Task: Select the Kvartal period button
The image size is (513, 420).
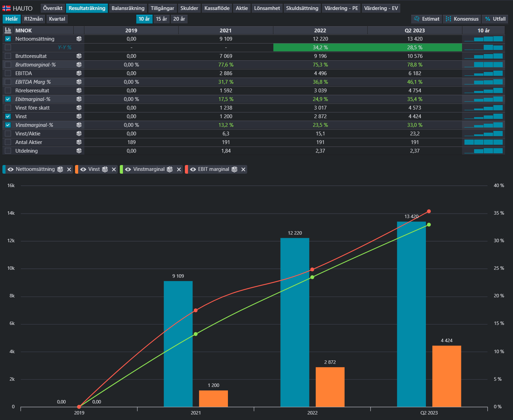Action: coord(57,19)
